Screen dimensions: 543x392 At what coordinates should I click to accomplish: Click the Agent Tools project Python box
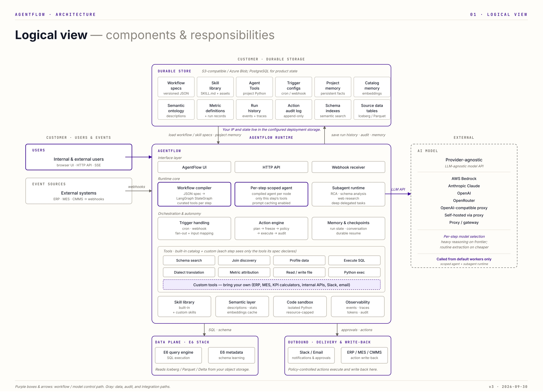tap(254, 87)
